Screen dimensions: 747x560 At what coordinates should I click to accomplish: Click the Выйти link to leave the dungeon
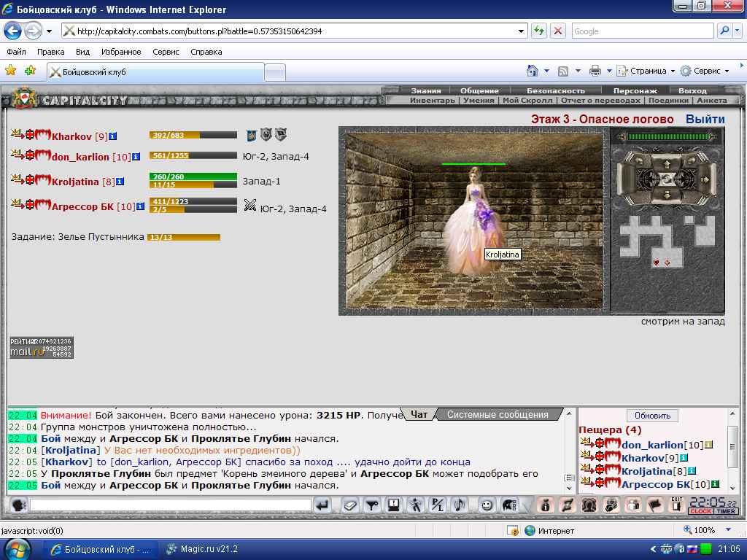pos(705,119)
